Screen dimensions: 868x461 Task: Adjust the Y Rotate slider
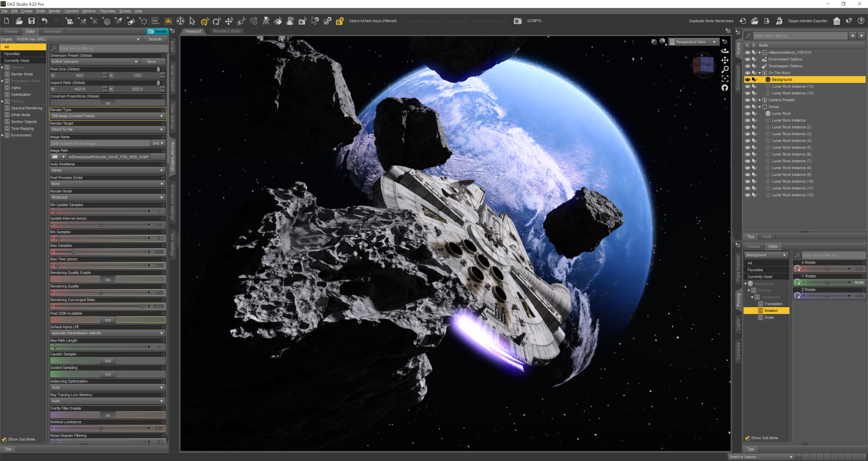click(x=827, y=282)
